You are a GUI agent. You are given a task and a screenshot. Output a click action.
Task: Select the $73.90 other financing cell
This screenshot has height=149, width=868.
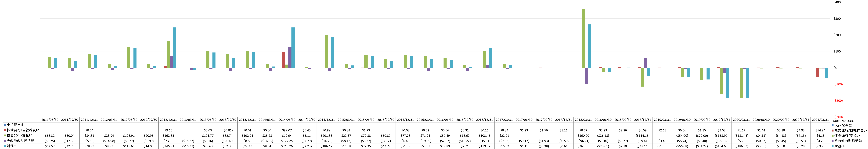(x=168, y=141)
